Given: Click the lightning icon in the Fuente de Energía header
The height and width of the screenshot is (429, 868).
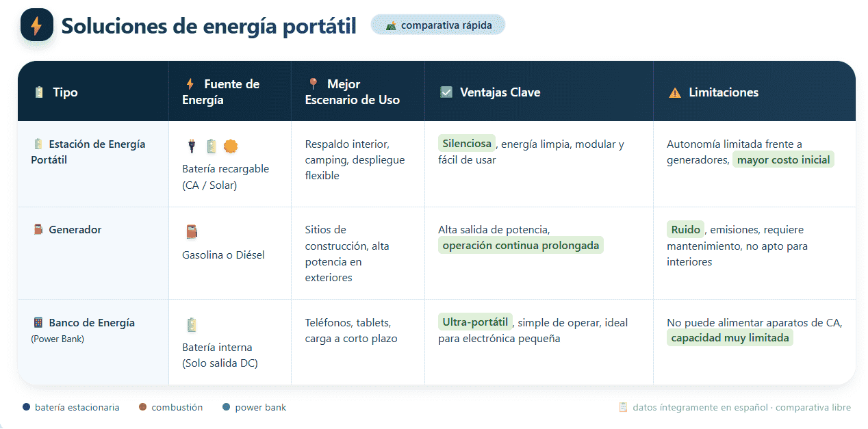Looking at the screenshot, I should click(x=190, y=84).
